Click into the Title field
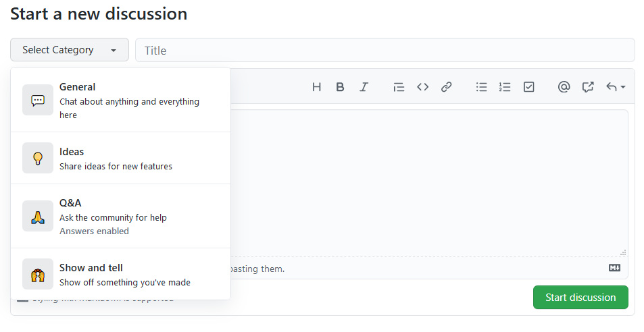Screen dimensions: 644x332 (385, 50)
